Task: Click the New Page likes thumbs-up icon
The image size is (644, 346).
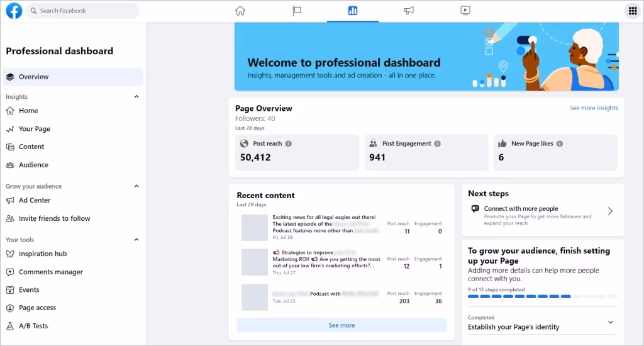Action: tap(502, 143)
